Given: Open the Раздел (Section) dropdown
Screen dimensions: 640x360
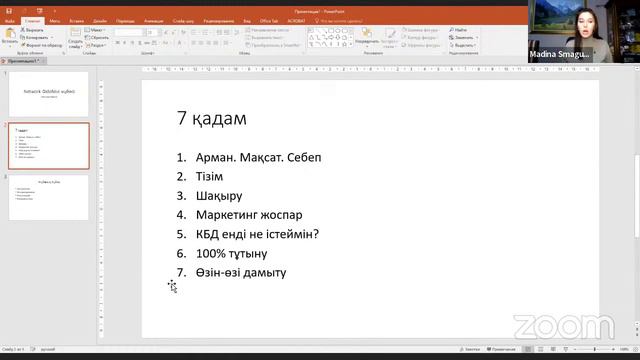Looking at the screenshot, I should coord(96,45).
